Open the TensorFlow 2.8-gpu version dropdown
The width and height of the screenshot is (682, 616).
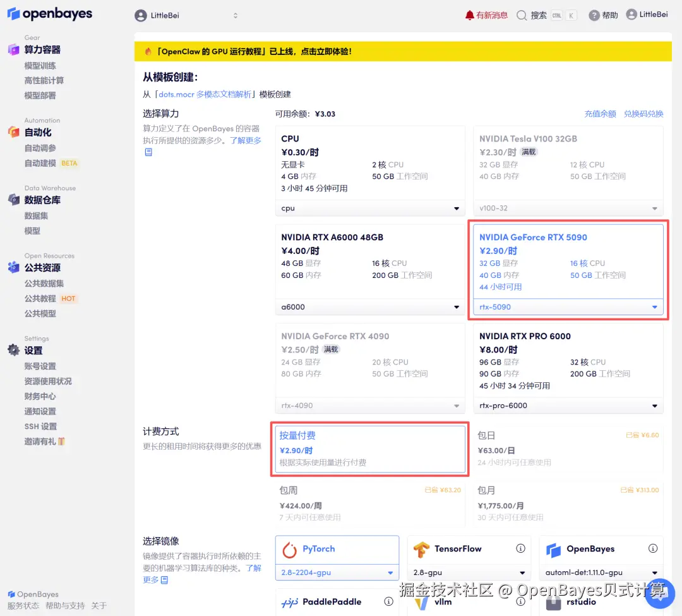[x=469, y=572]
